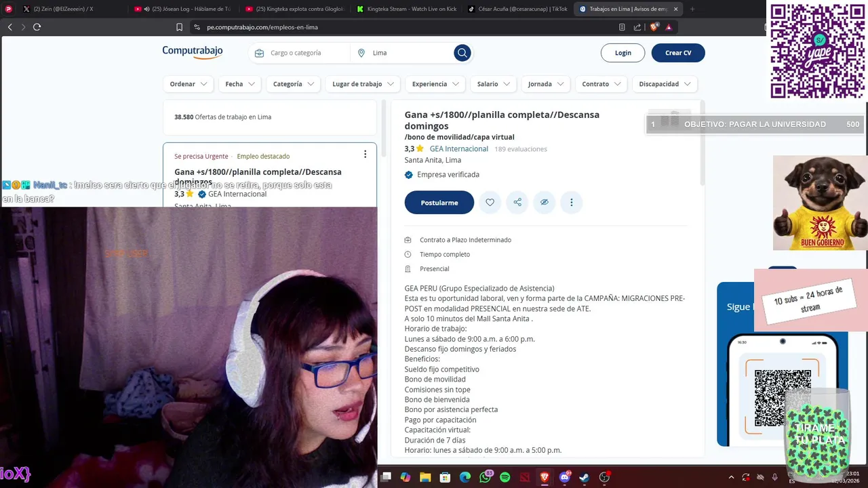Open the Jornada filter dropdown
Viewport: 868px width, 488px height.
[546, 84]
